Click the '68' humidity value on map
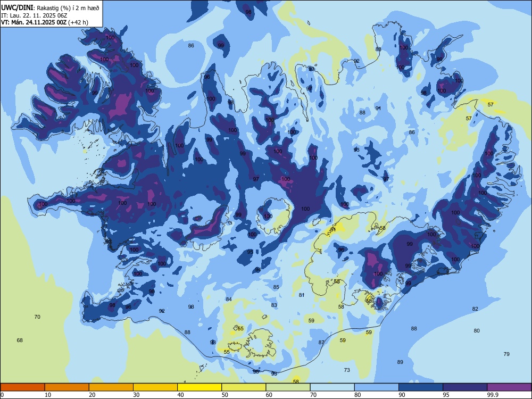This screenshot has width=532, height=399. (x=20, y=340)
